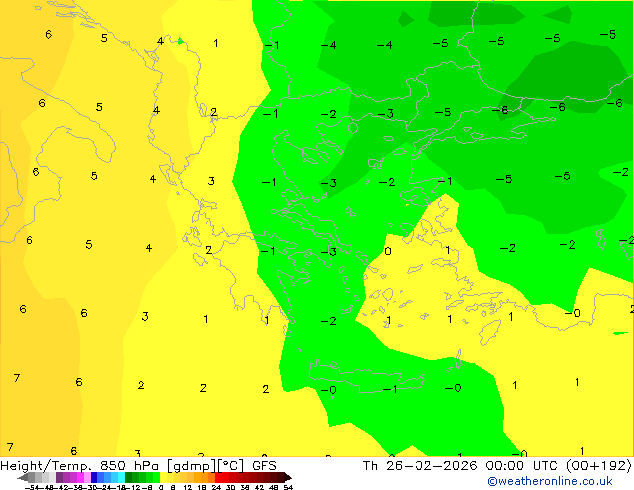Click the "-54" label under the color scale
This screenshot has height=490, width=634.
click(32, 488)
